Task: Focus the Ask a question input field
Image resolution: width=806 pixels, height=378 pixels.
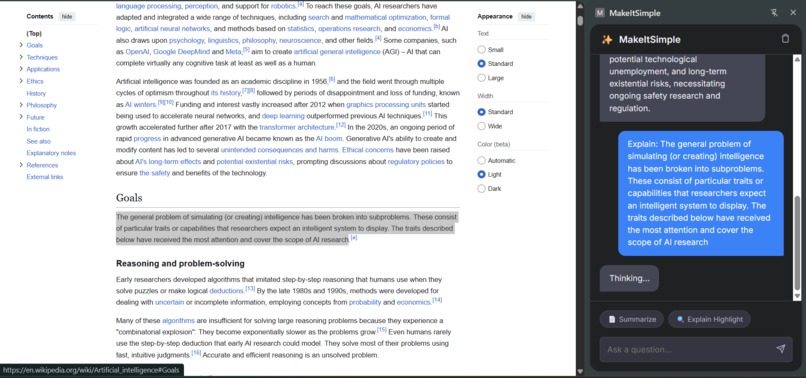Action: (696, 349)
